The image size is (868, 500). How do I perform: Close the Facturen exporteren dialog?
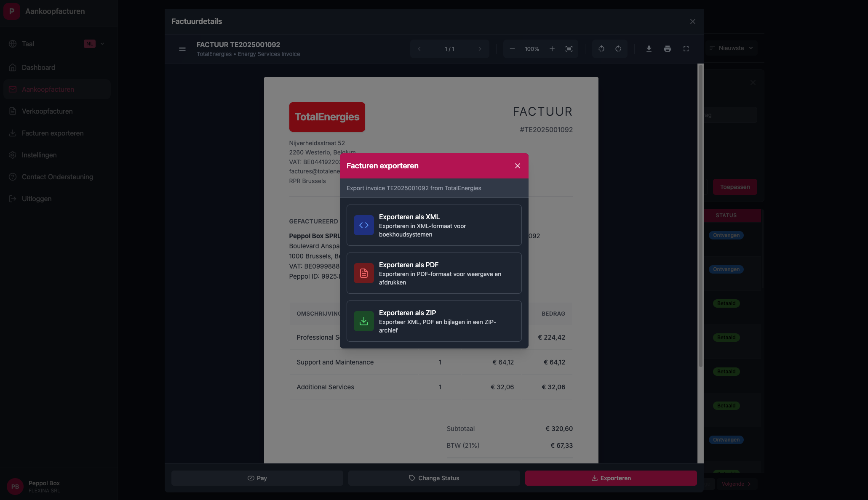[x=518, y=166]
